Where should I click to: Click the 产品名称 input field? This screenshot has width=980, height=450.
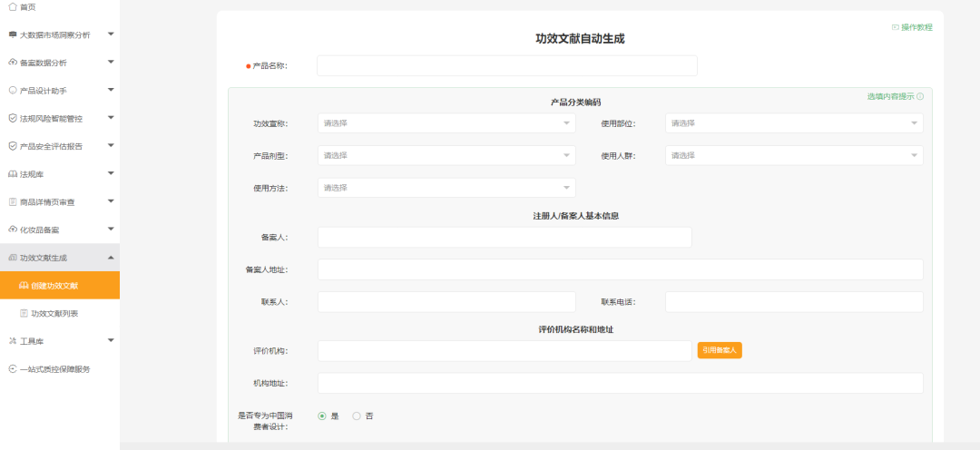coord(507,65)
